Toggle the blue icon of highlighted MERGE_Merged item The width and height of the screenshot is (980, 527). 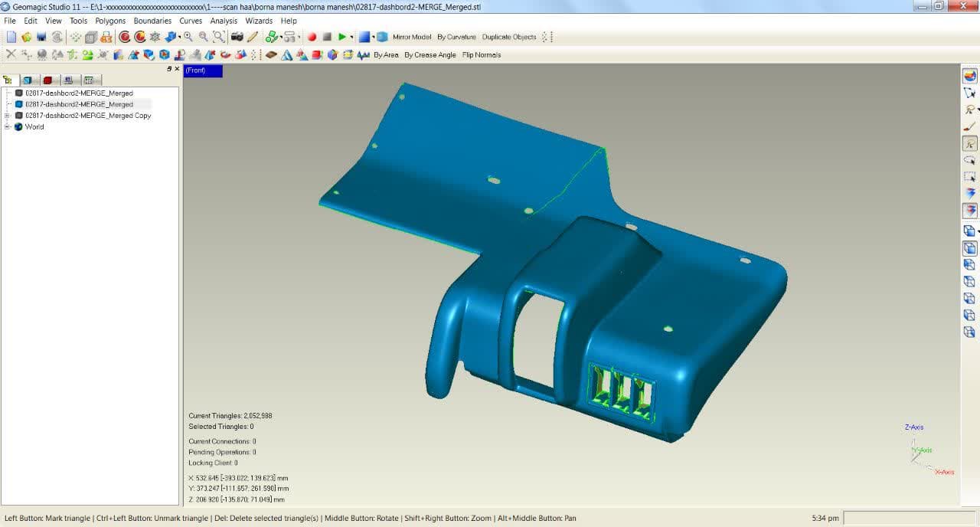(x=19, y=104)
